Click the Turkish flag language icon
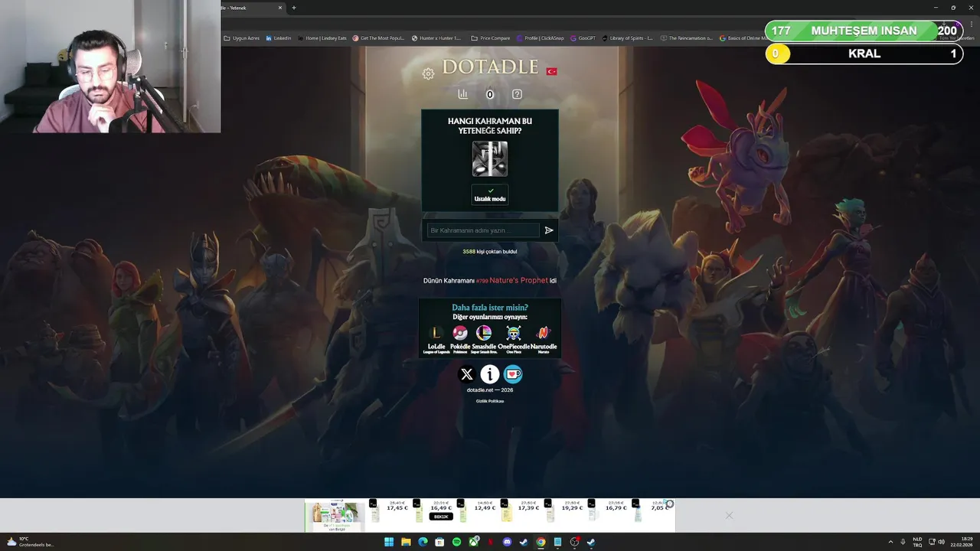This screenshot has width=980, height=551. [551, 71]
